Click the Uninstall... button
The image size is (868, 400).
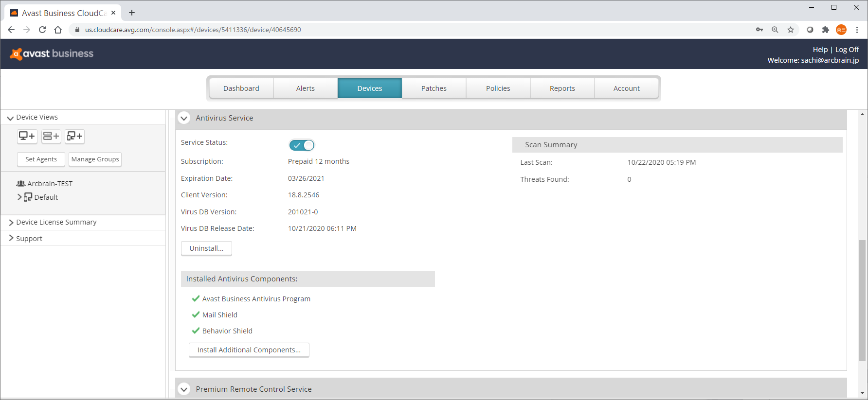click(206, 248)
